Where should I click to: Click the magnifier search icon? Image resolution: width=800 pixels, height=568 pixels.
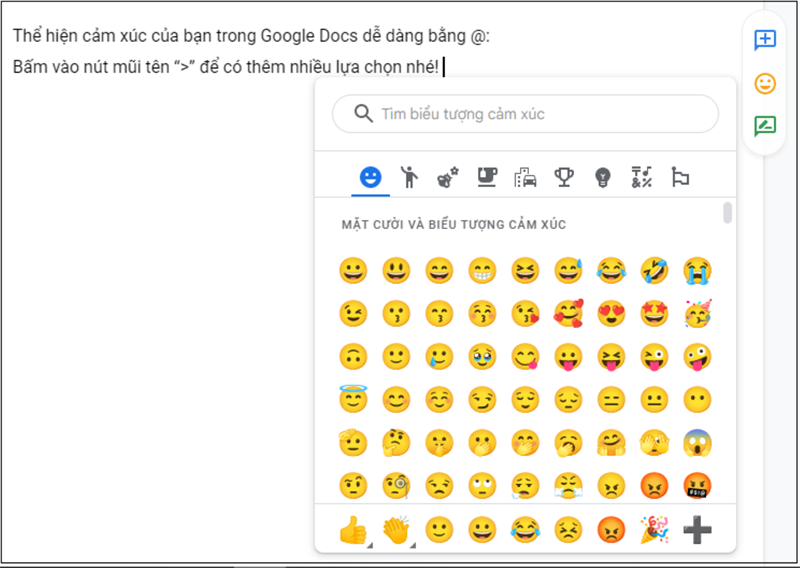click(x=363, y=113)
